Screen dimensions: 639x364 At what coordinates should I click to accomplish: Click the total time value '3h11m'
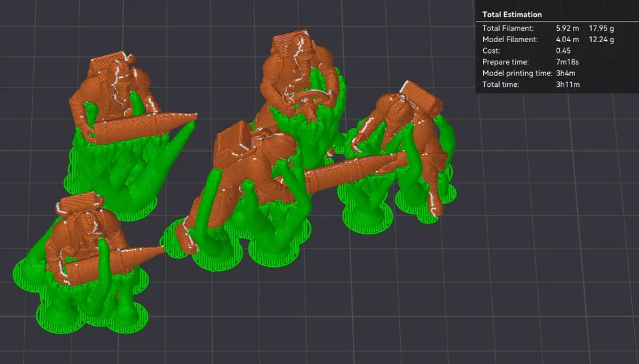tap(567, 85)
